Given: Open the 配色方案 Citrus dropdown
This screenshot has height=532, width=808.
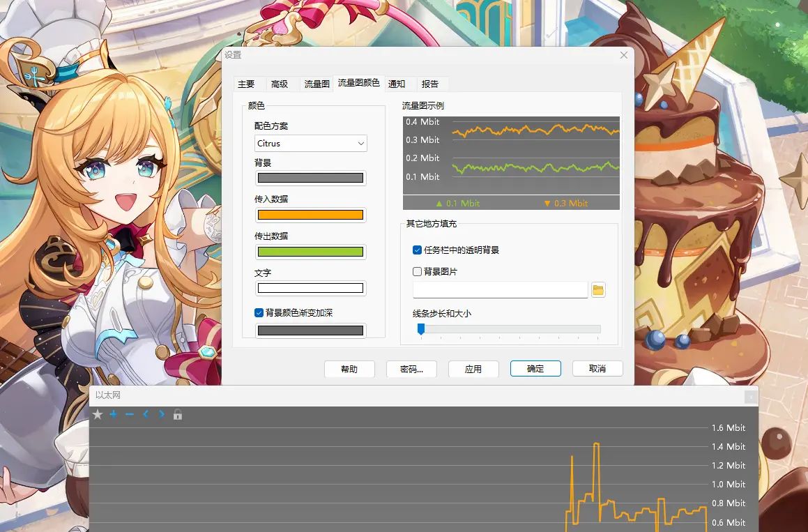Looking at the screenshot, I should coord(311,144).
